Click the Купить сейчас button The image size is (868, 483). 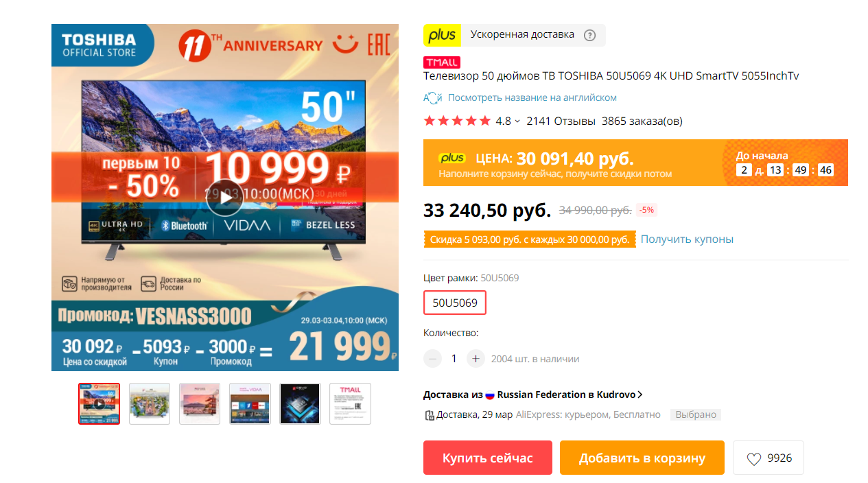[x=488, y=458]
